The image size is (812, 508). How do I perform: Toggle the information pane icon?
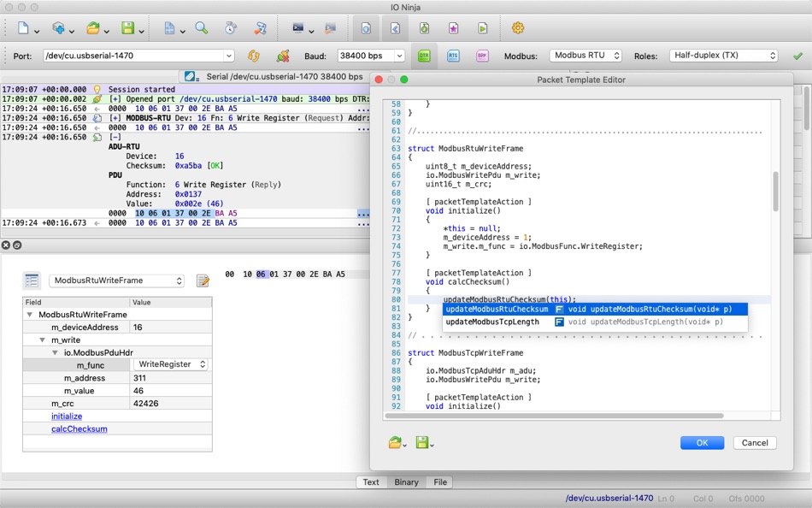(x=366, y=28)
